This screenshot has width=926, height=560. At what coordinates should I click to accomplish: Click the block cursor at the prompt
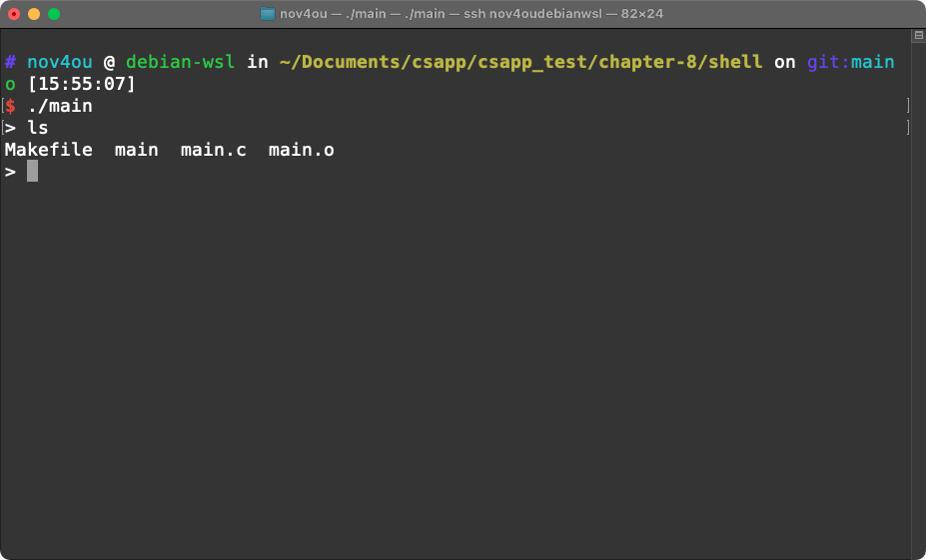pyautogui.click(x=33, y=172)
